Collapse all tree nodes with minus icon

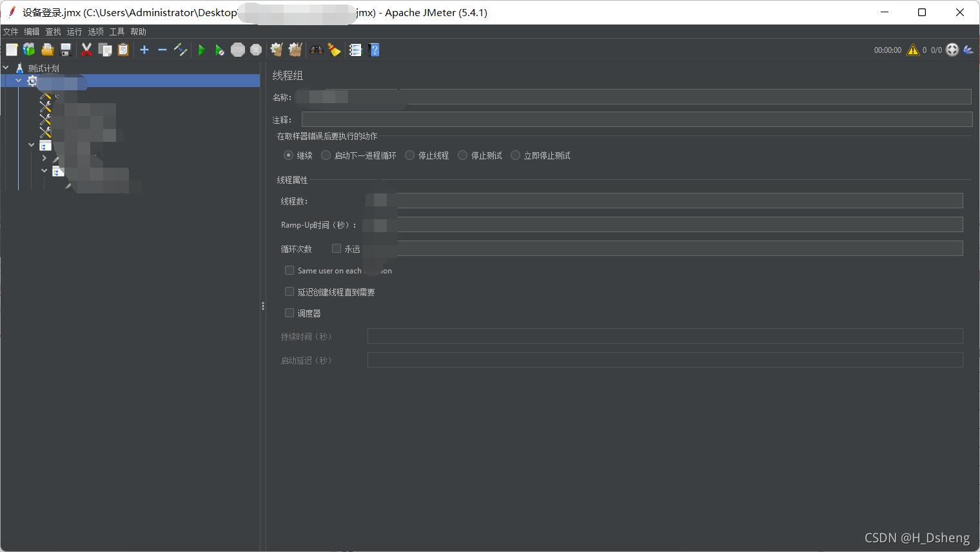pos(162,50)
